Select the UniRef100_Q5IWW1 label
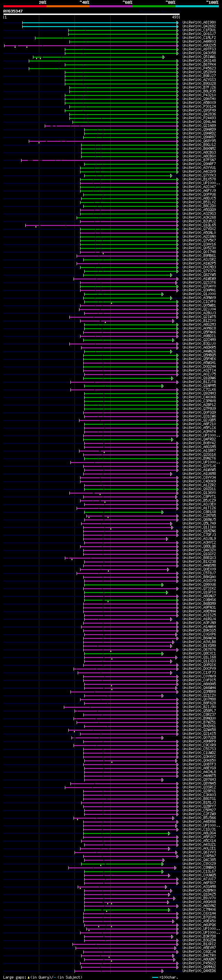The width and height of the screenshot is (222, 980). coord(199,57)
